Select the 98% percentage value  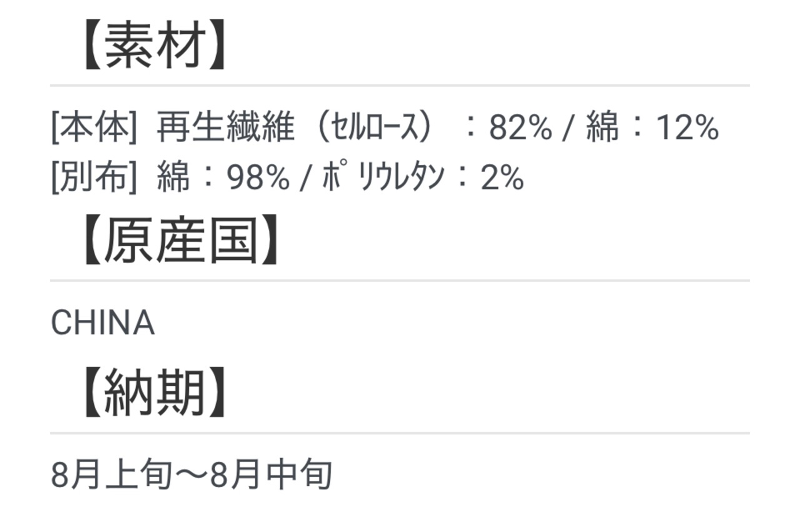click(258, 179)
